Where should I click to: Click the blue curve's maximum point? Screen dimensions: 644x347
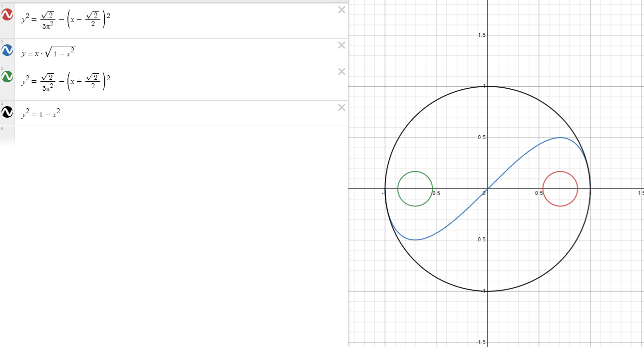coord(560,138)
